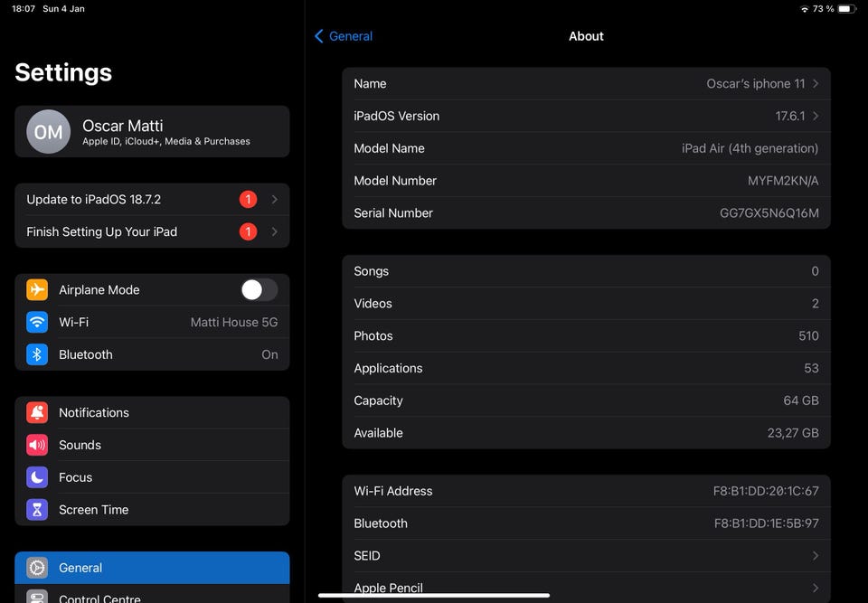Tap the Bluetooth settings icon

click(37, 354)
